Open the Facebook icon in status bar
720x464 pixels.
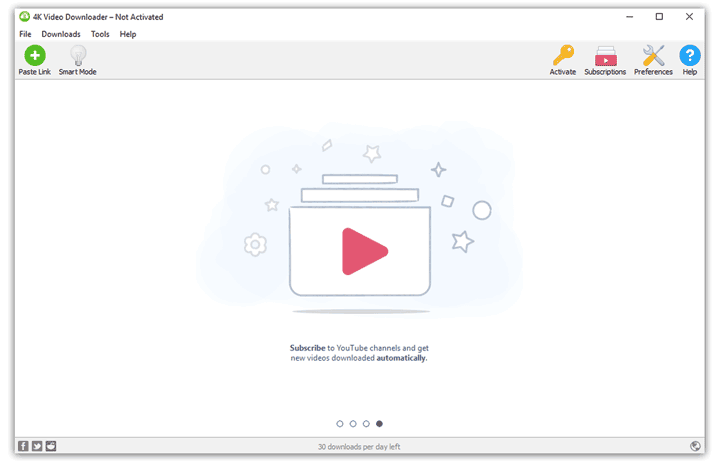pyautogui.click(x=23, y=446)
